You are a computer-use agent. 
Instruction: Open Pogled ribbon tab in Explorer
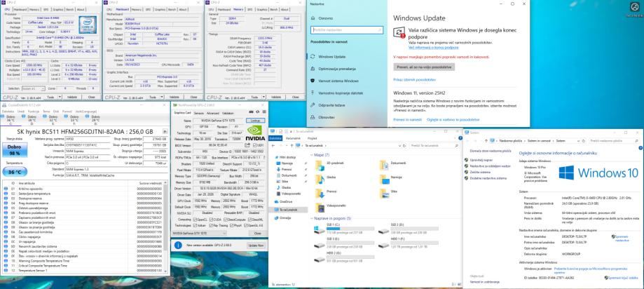pyautogui.click(x=312, y=139)
